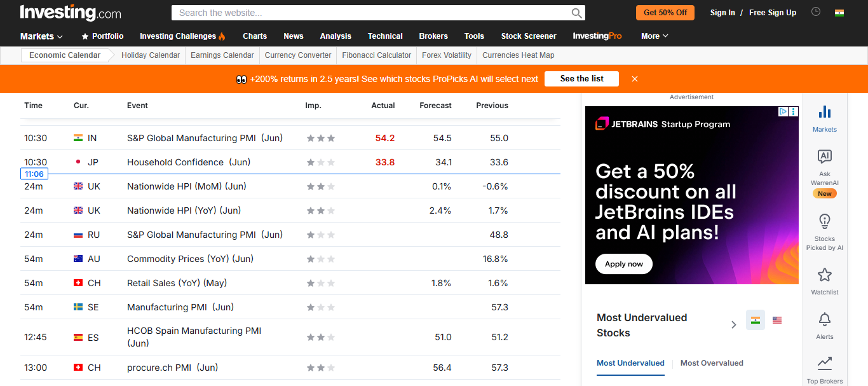
Task: Click importance stars for Household Confidence
Action: pyautogui.click(x=321, y=162)
